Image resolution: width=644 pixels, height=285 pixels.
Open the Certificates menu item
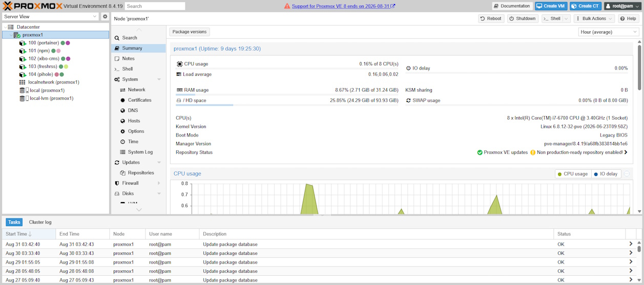pos(138,100)
